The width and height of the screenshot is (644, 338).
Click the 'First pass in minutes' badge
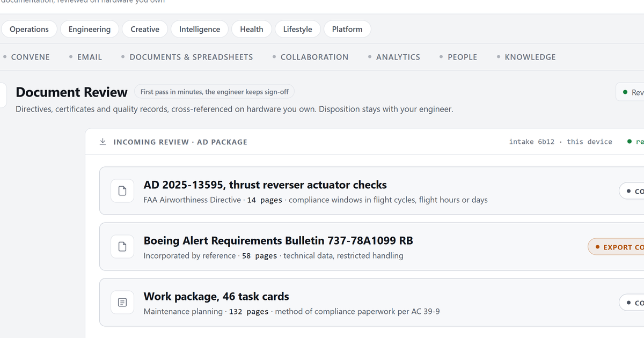(214, 92)
